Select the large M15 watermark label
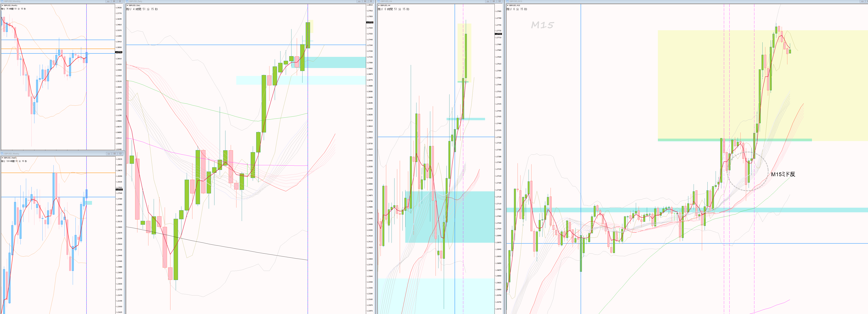This screenshot has height=314, width=868. coord(542,25)
